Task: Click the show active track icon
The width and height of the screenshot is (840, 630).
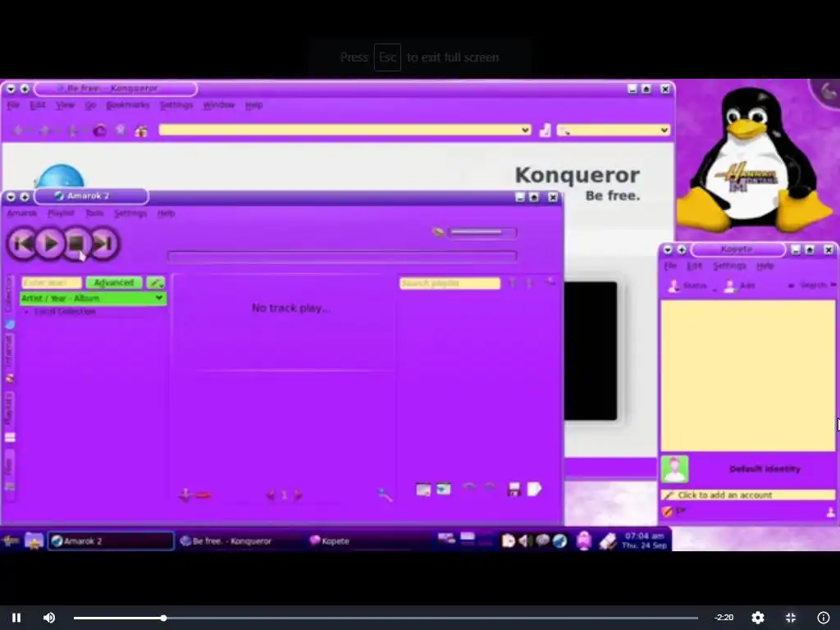Action: click(444, 489)
